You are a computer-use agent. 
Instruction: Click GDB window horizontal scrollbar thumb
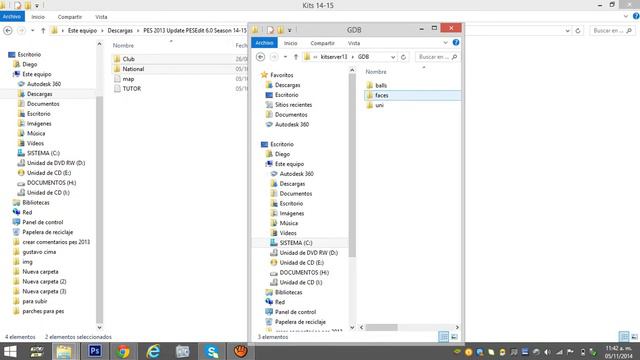381,327
